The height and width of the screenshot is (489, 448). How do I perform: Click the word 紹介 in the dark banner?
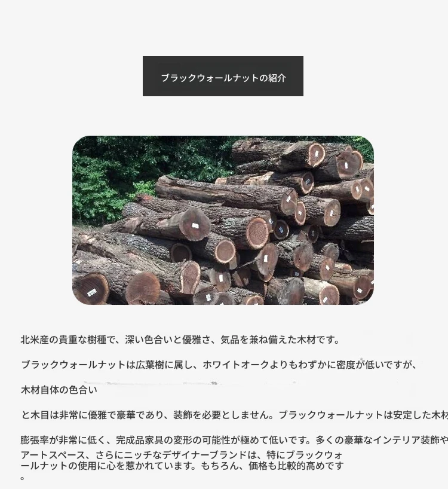point(277,78)
